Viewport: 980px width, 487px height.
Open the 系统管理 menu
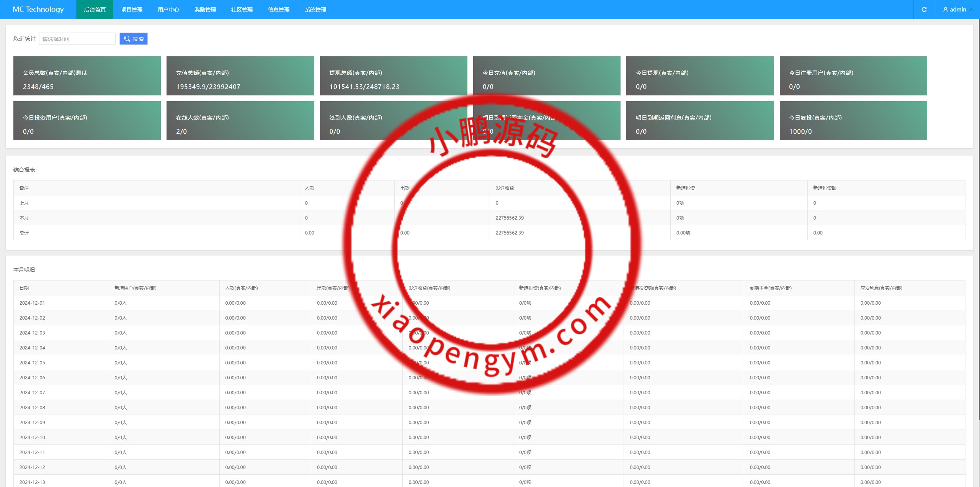tap(315, 10)
